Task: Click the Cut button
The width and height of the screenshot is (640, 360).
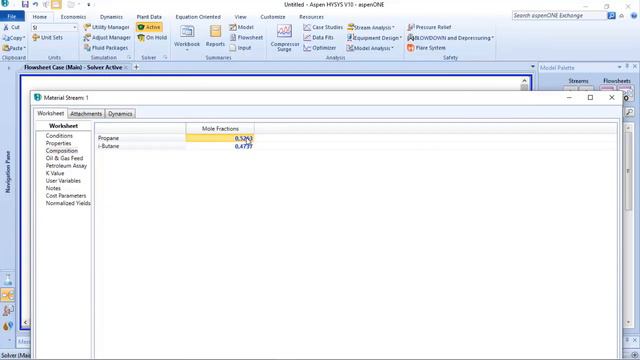Action: [12, 27]
